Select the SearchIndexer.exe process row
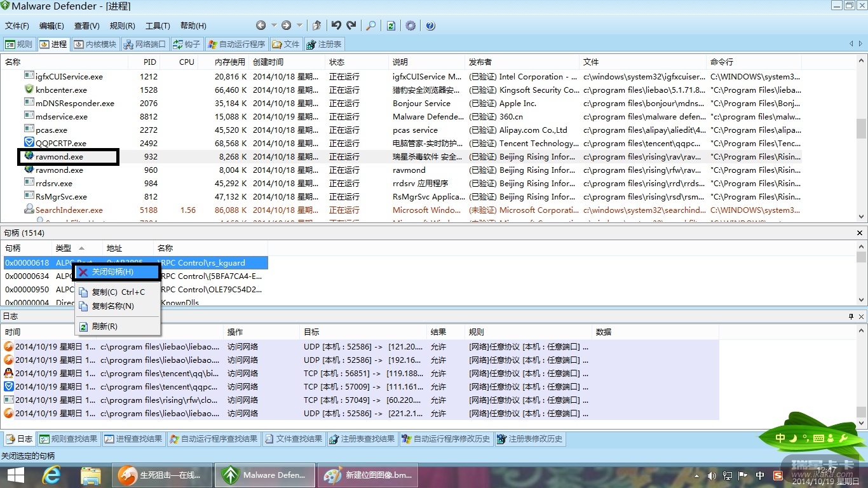 69,210
